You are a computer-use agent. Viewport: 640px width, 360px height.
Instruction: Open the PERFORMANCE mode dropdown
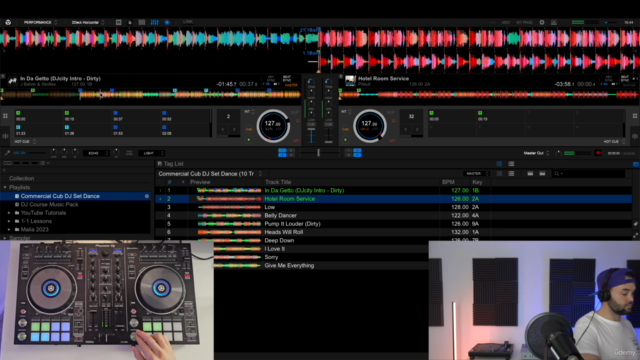[40, 22]
